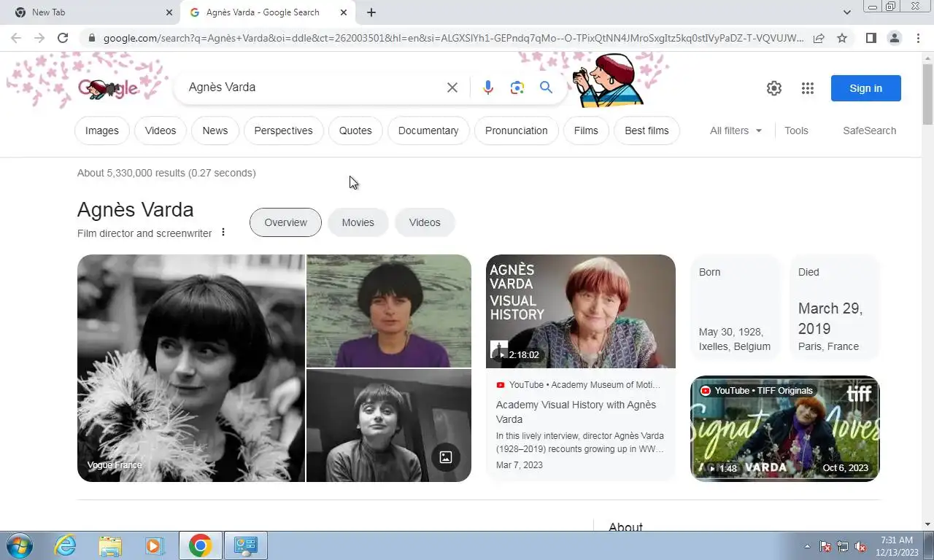The width and height of the screenshot is (934, 560).
Task: Click the magnifier search button
Action: point(546,87)
